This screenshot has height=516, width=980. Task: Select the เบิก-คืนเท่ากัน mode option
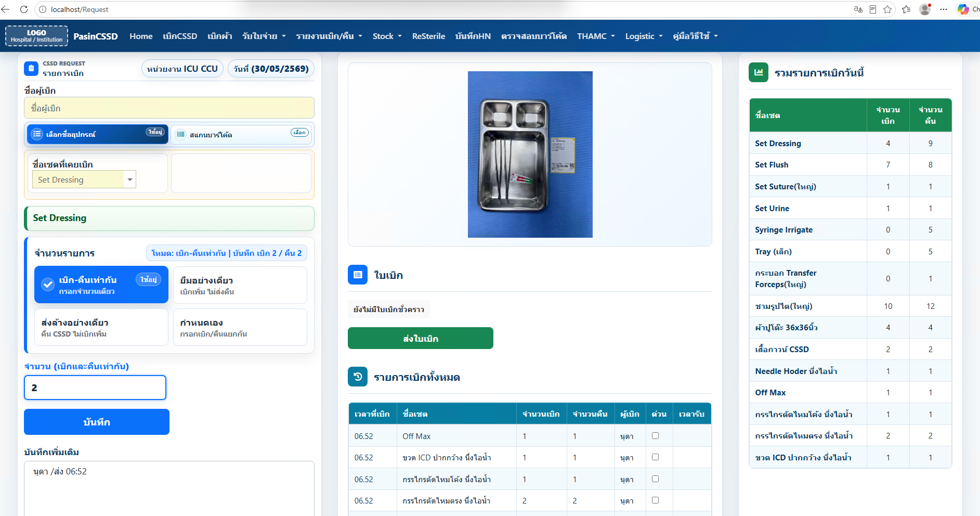(x=101, y=285)
